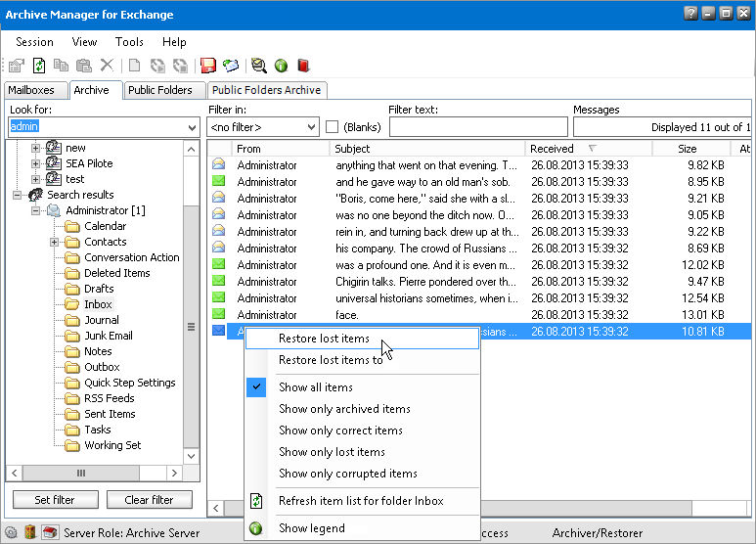The height and width of the screenshot is (544, 756).
Task: Select Show only lost items option
Action: coord(332,452)
